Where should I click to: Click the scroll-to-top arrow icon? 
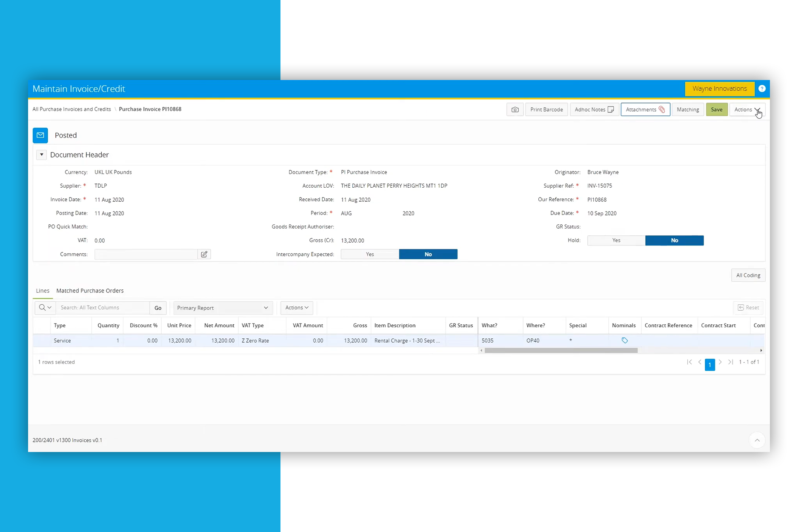click(757, 440)
